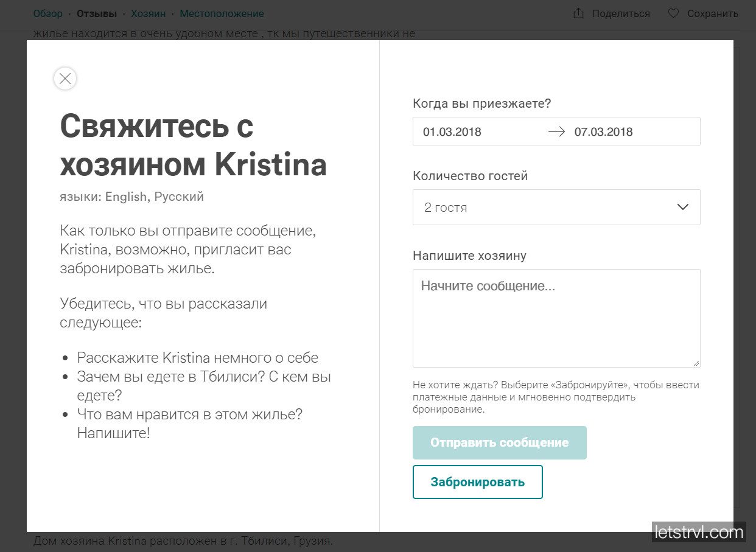
Task: Click the resize handle of the message box
Action: [x=696, y=363]
